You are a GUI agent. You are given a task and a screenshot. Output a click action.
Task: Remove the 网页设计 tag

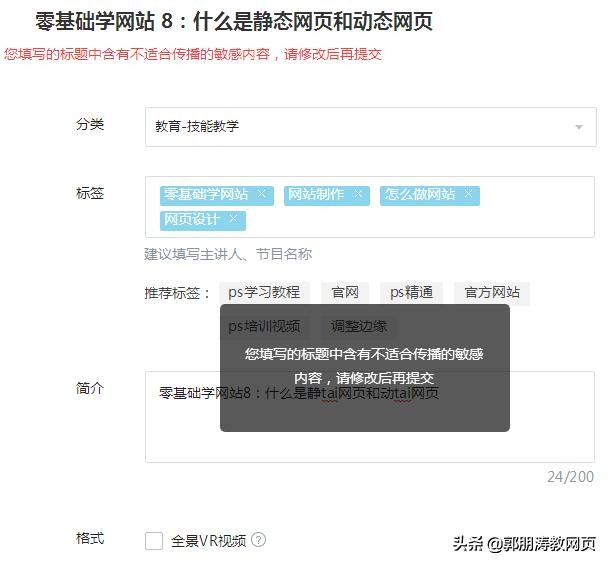(x=233, y=219)
